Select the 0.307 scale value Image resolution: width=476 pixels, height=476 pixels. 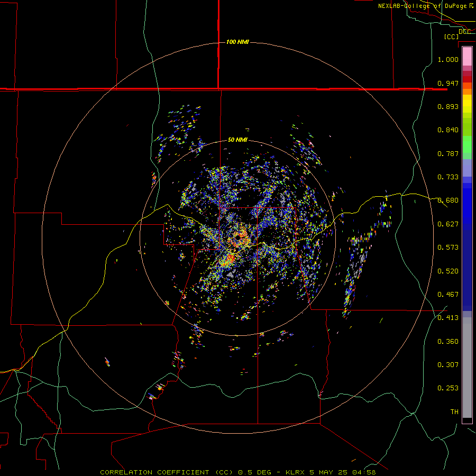[x=448, y=365]
